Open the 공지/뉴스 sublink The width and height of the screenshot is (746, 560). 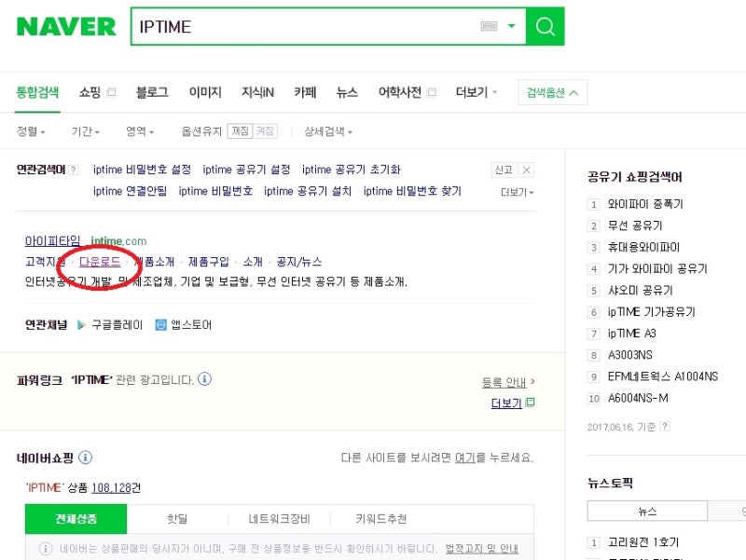298,262
